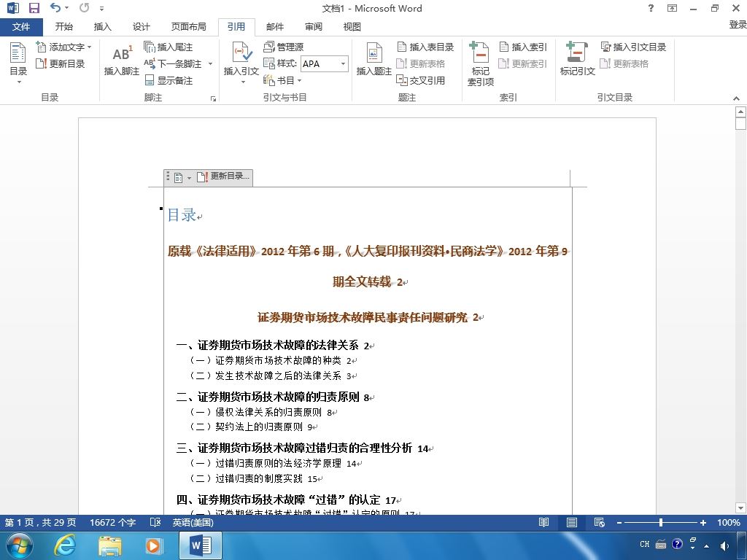Image resolution: width=747 pixels, height=560 pixels.
Task: Click 显示备注 in the 脚注 group
Action: point(169,80)
